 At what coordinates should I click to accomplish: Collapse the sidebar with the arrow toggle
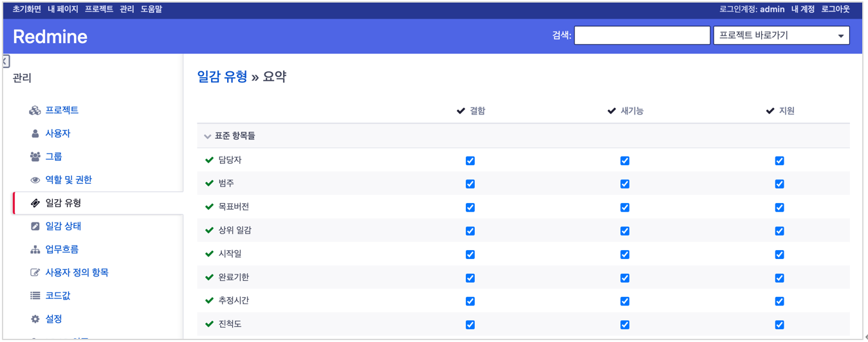click(x=5, y=61)
